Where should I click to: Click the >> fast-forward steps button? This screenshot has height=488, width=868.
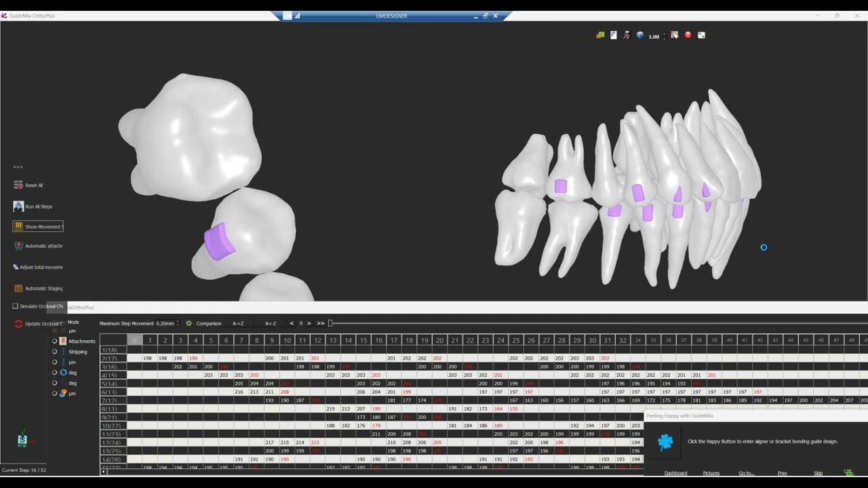click(321, 323)
